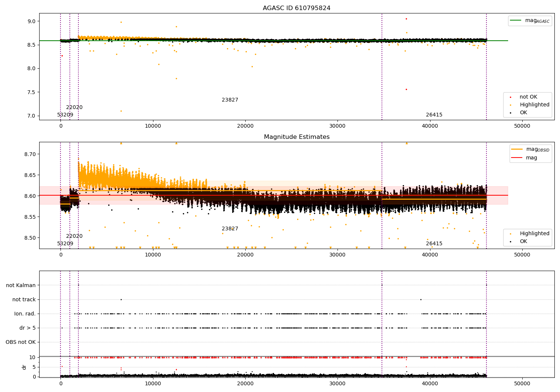This screenshot has width=560, height=392.
Task: Click the 53209 annotation in Magnitude Estimates plot
Action: (x=65, y=244)
